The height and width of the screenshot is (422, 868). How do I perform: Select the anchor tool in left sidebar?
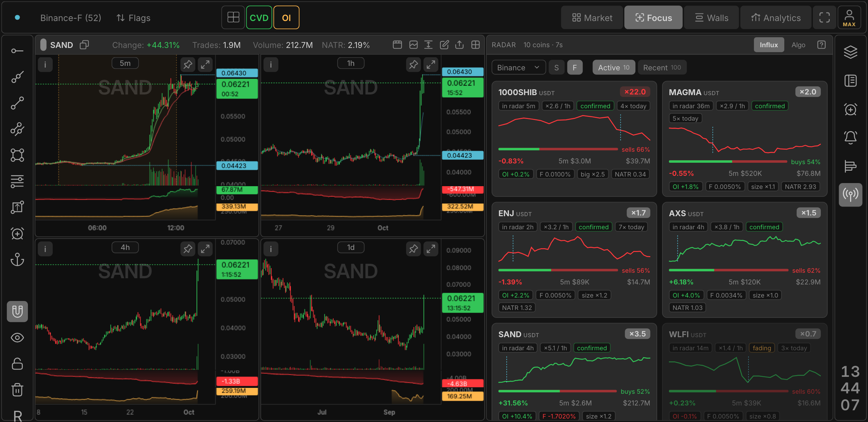tap(17, 260)
